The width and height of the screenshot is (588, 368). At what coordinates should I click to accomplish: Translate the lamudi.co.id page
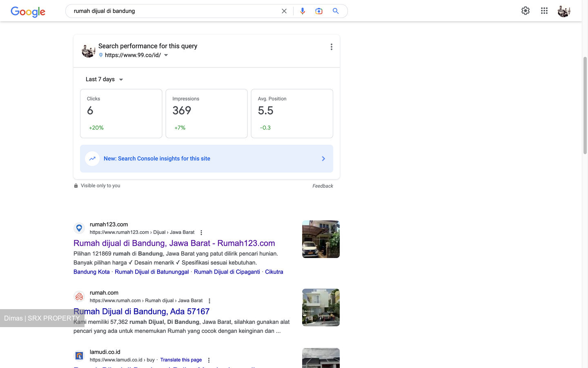181,360
